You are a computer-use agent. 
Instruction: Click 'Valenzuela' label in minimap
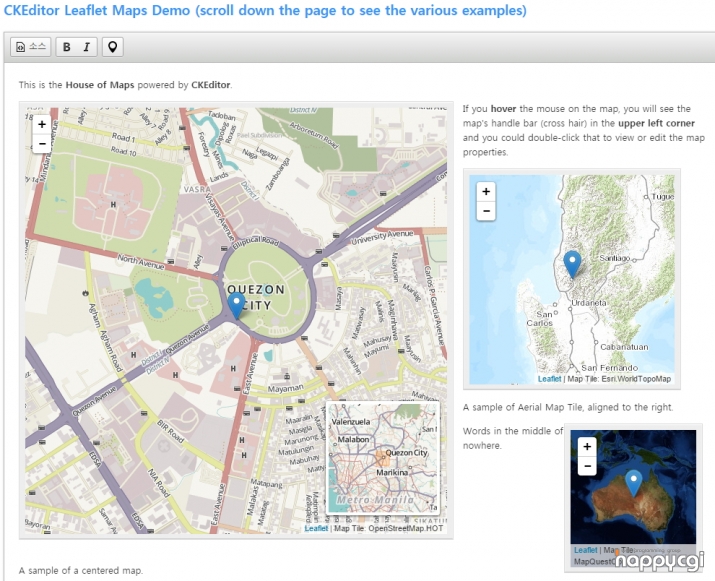[x=351, y=422]
